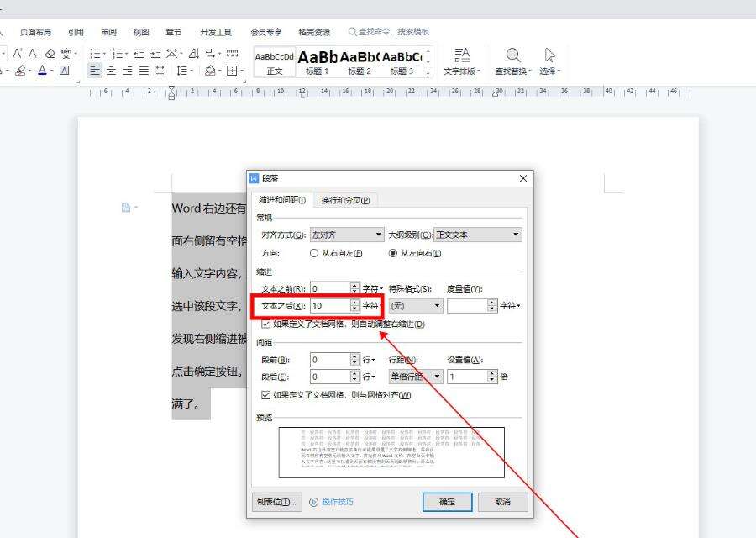The image size is (756, 538).
Task: Click the clear formatting eraser icon
Action: tap(50, 54)
